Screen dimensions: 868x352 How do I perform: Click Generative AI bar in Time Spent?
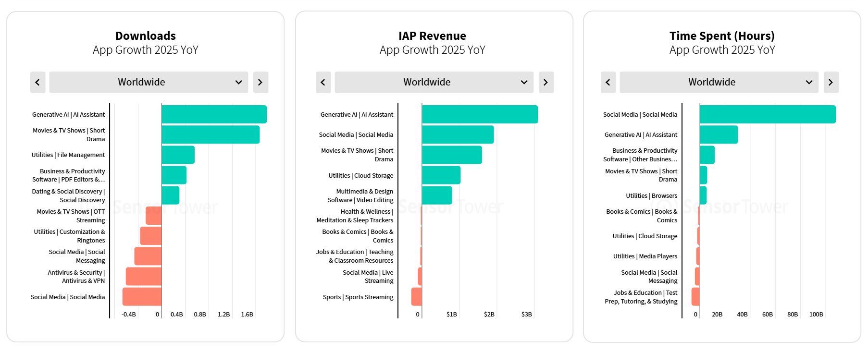point(719,134)
